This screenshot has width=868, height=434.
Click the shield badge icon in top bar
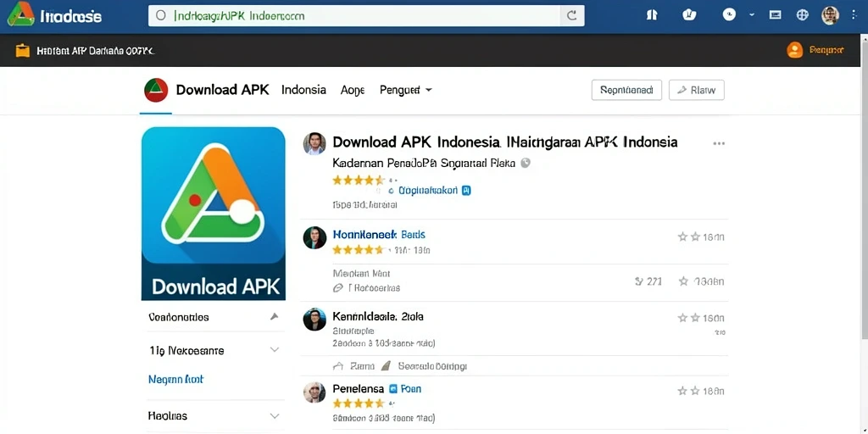pos(689,15)
